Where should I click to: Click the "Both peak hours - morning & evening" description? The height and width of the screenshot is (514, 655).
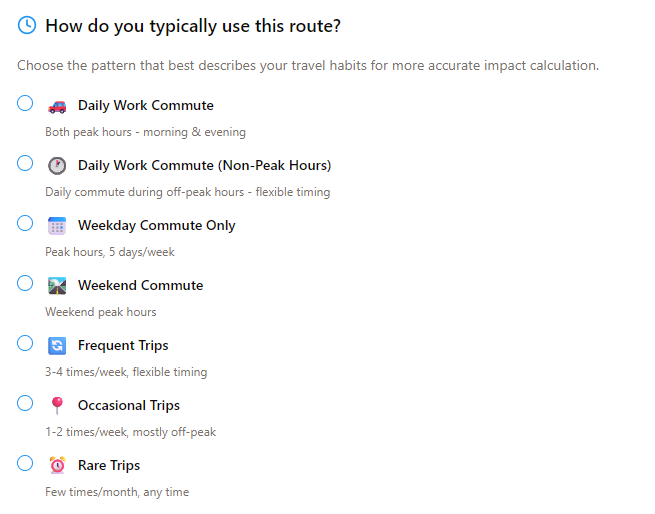click(145, 132)
